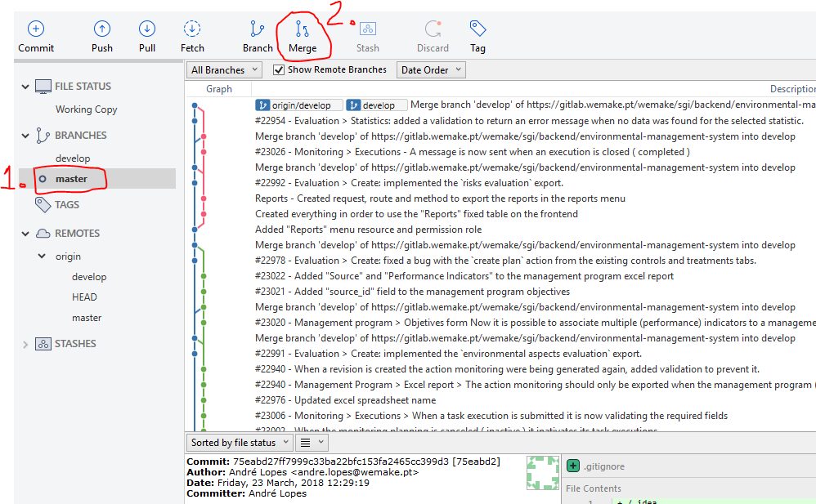Select Working Copy under File Status
This screenshot has width=816, height=504.
coord(86,109)
